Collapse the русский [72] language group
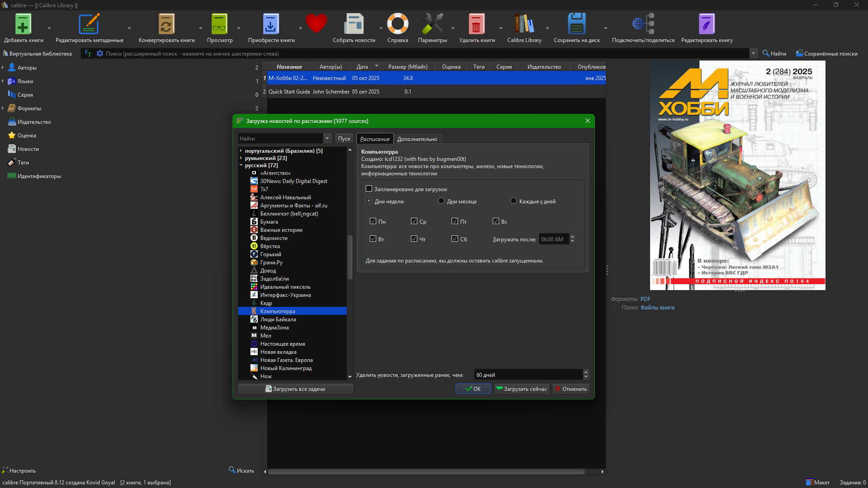868x488 pixels. [241, 165]
